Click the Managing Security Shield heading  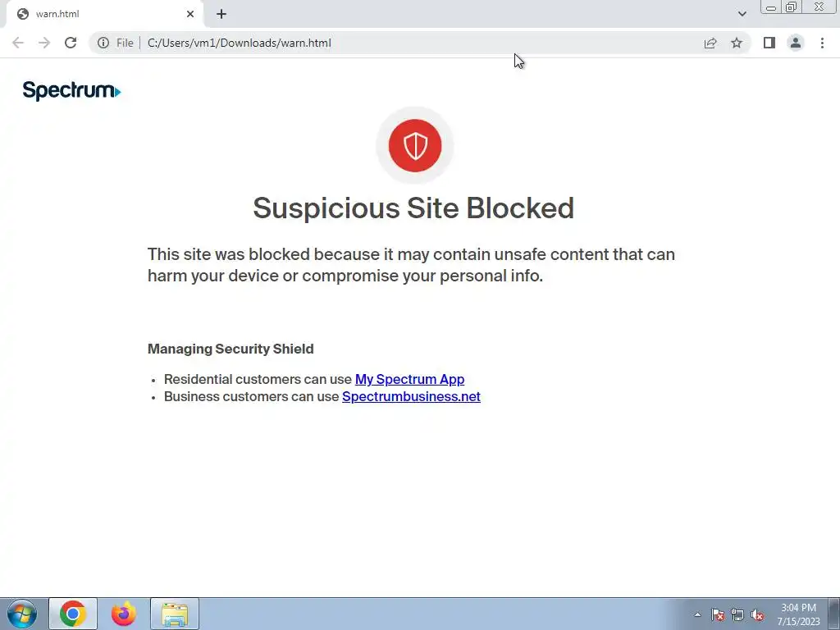pyautogui.click(x=231, y=349)
